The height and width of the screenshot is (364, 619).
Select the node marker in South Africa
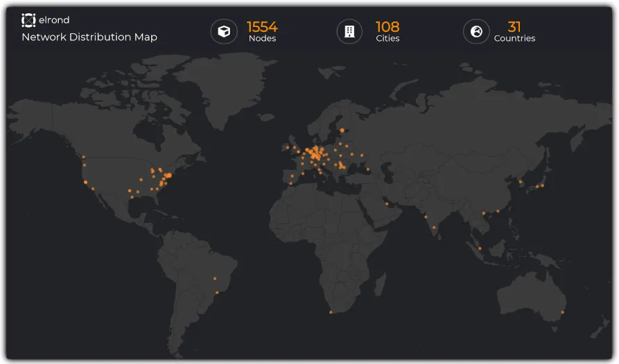click(x=331, y=312)
